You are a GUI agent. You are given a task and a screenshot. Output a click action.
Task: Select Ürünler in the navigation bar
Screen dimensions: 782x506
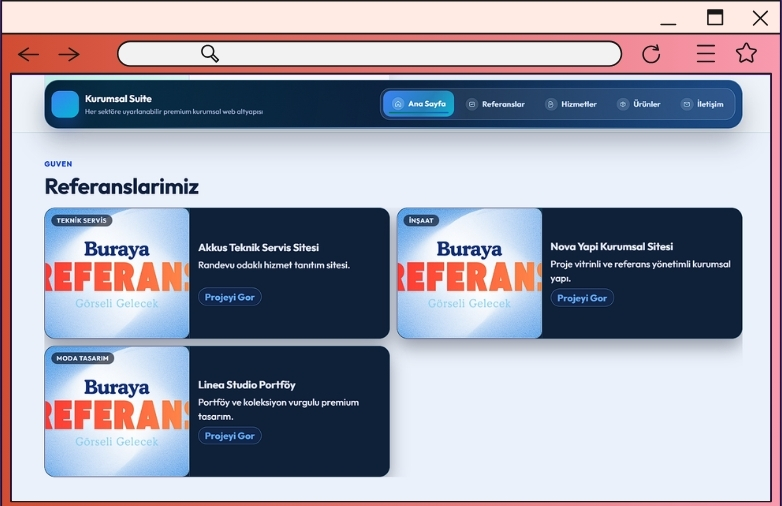(x=639, y=104)
